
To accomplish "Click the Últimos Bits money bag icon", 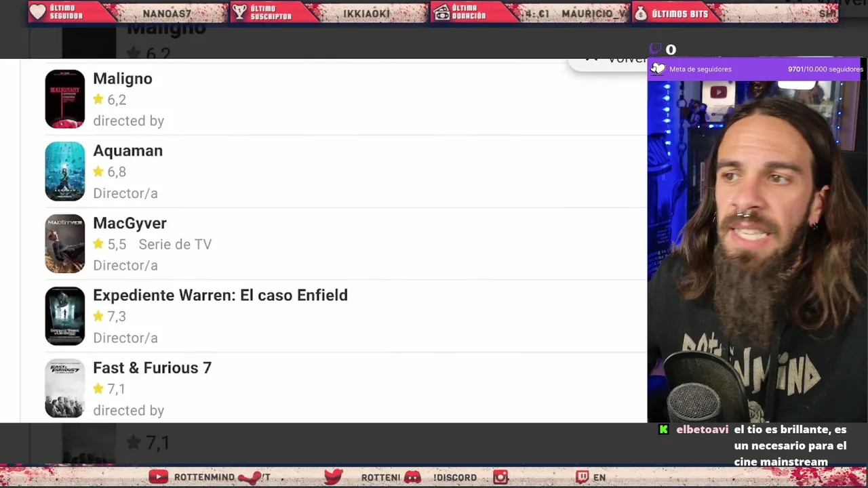I will click(641, 13).
